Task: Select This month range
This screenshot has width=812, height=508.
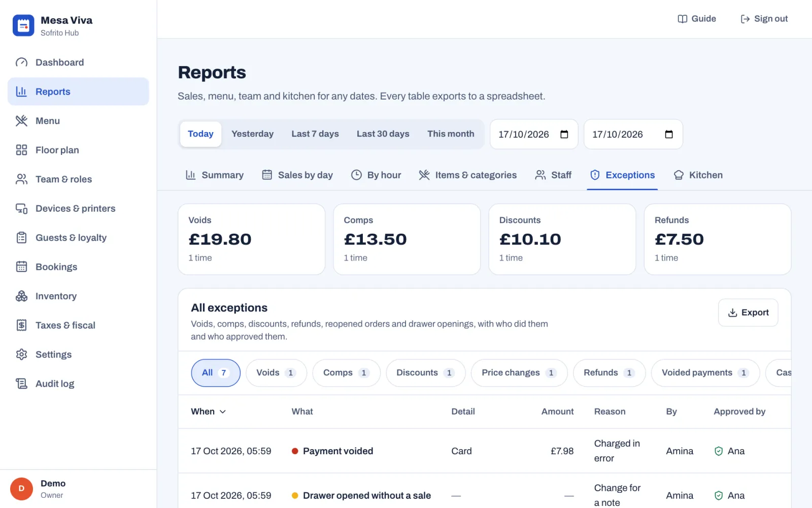Action: click(x=451, y=134)
